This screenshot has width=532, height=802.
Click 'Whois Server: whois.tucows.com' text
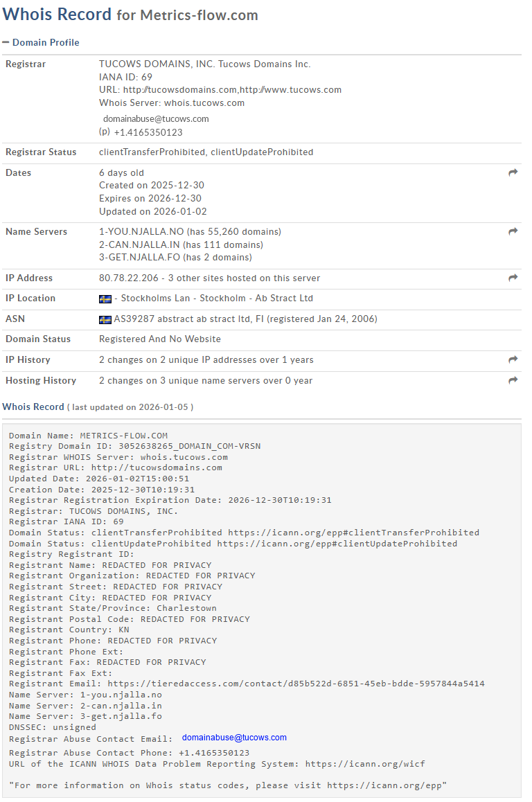point(172,103)
